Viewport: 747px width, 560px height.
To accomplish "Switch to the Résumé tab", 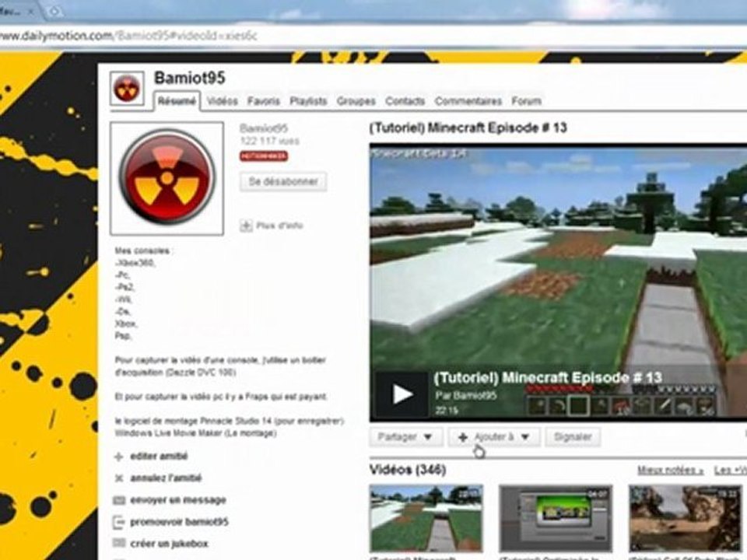I will (177, 101).
